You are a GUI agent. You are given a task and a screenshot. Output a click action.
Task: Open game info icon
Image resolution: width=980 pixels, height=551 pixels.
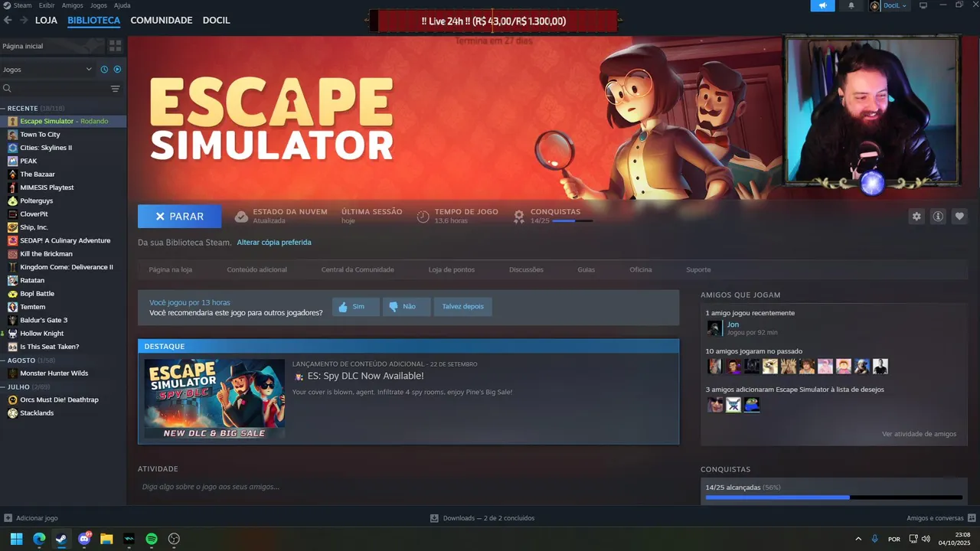click(938, 217)
